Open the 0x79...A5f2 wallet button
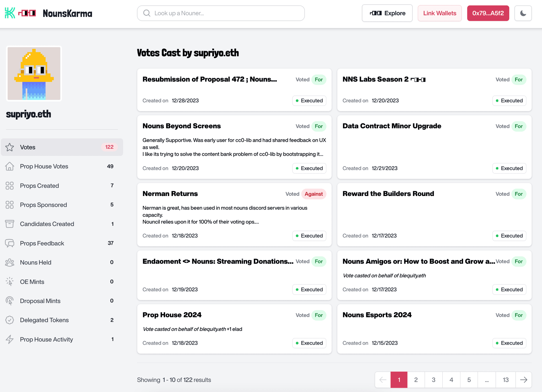542x392 pixels. [x=488, y=13]
